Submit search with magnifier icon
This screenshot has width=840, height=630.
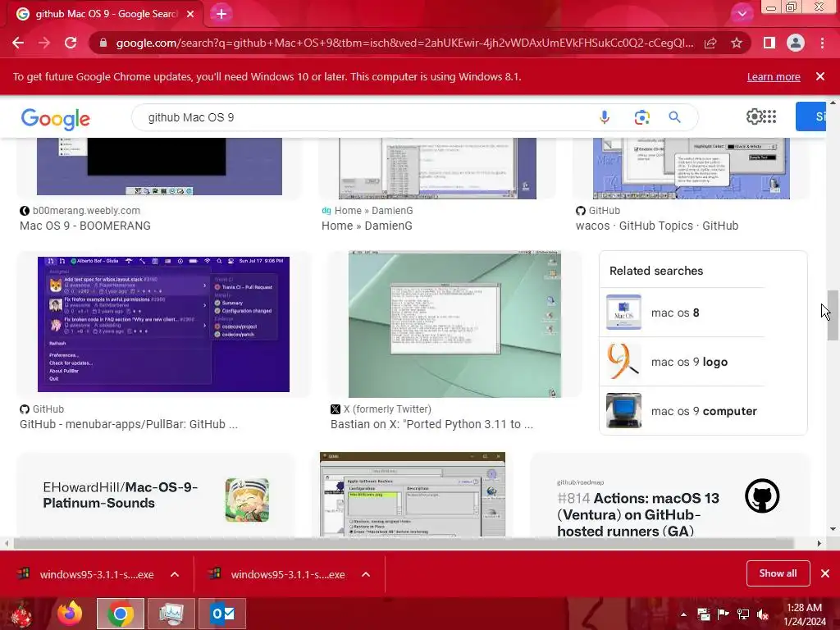tap(674, 117)
